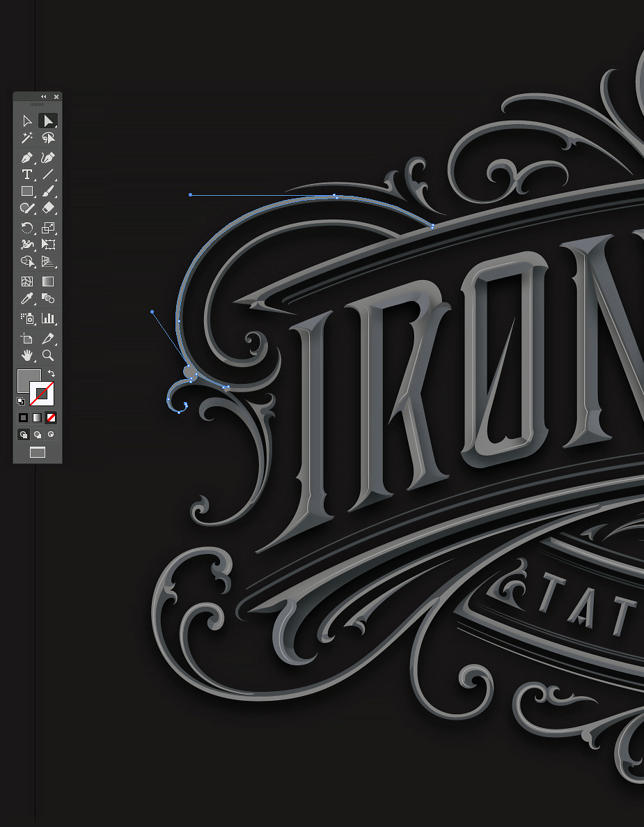Pick the Lasso tool
Image resolution: width=644 pixels, height=827 pixels.
[x=48, y=138]
